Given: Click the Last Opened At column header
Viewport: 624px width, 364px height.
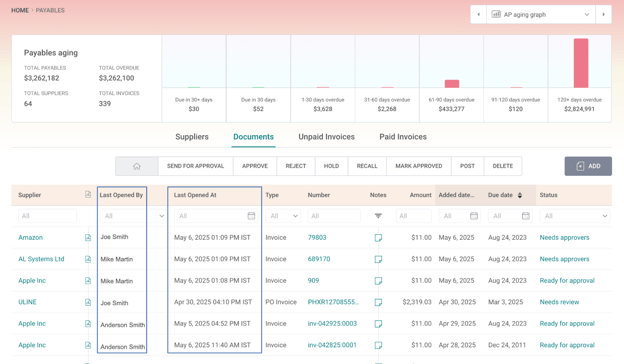Looking at the screenshot, I should [195, 195].
